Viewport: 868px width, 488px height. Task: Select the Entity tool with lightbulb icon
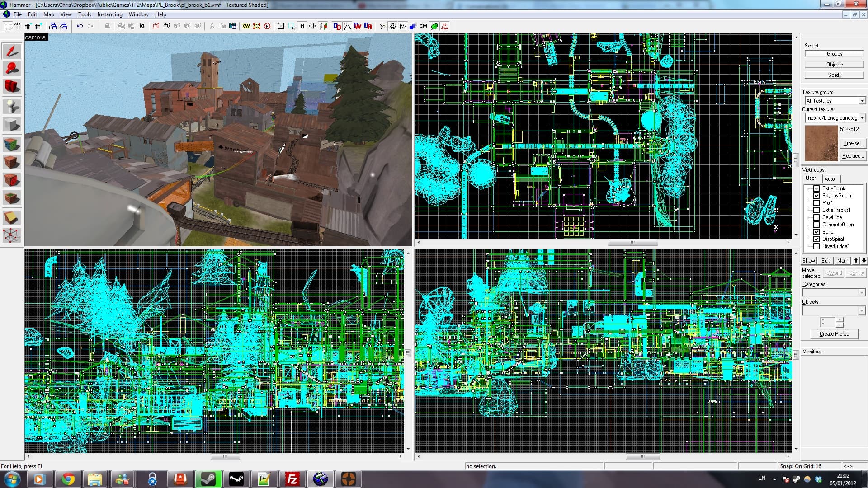[x=12, y=107]
